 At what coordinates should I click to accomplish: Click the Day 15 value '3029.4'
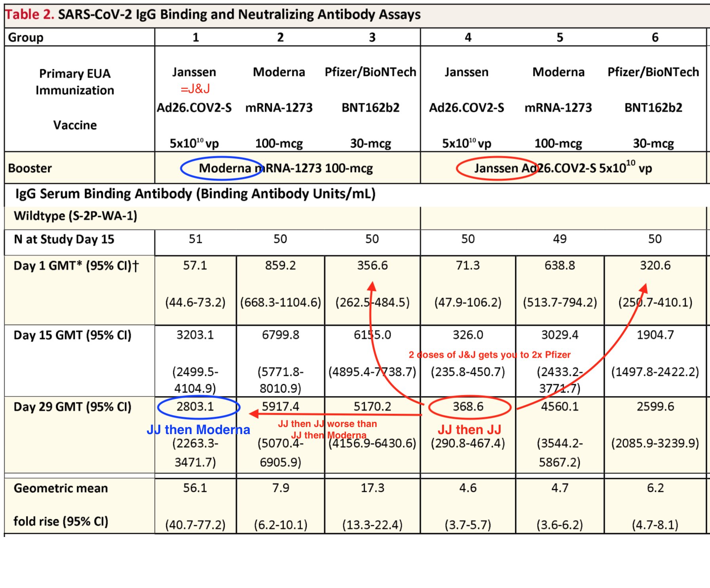(x=560, y=335)
